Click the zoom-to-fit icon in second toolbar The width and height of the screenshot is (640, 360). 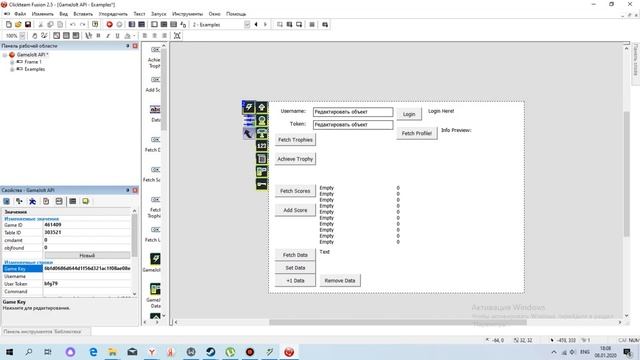click(177, 36)
